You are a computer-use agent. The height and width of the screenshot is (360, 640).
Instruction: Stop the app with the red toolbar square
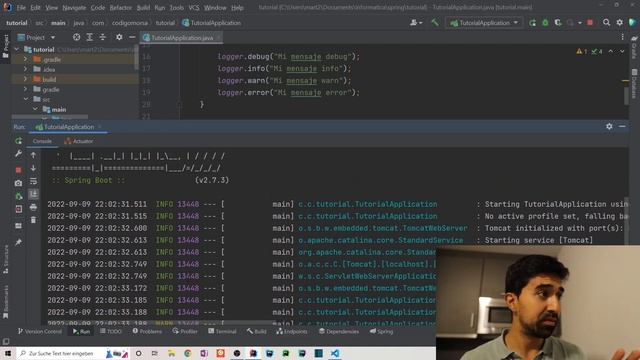point(590,23)
